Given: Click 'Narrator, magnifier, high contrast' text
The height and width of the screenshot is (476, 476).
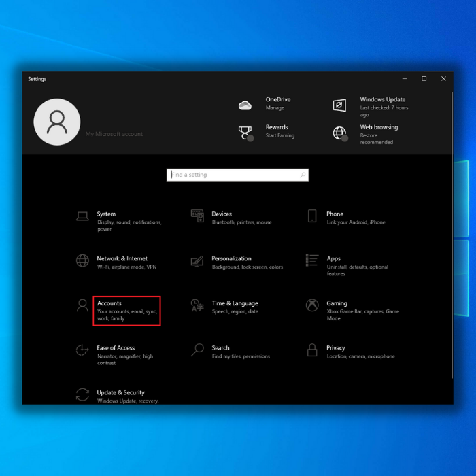Looking at the screenshot, I should (x=125, y=360).
